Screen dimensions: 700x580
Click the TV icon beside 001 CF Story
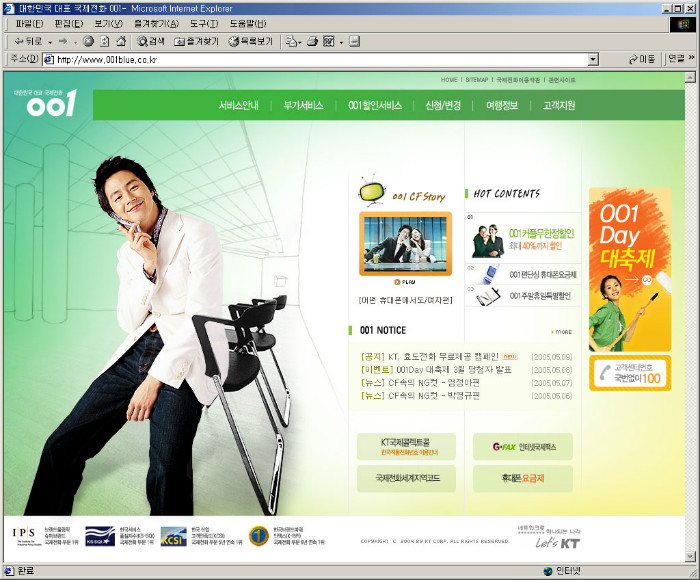[x=371, y=191]
